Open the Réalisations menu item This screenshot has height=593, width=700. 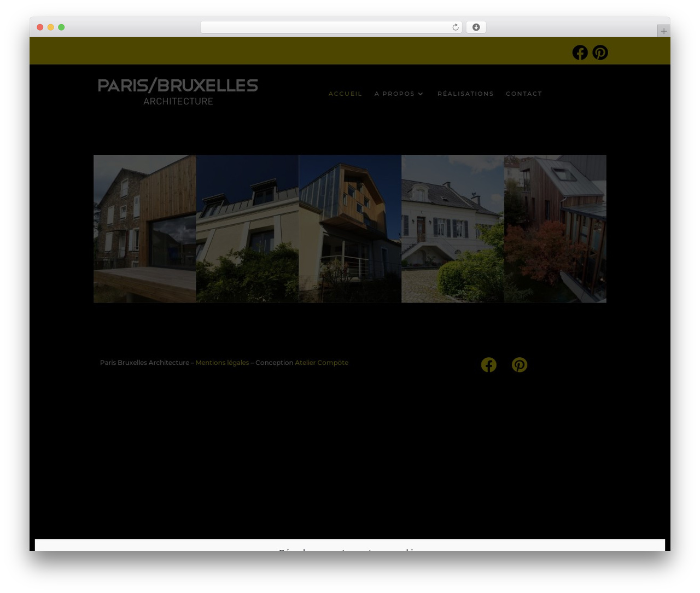[x=465, y=94]
